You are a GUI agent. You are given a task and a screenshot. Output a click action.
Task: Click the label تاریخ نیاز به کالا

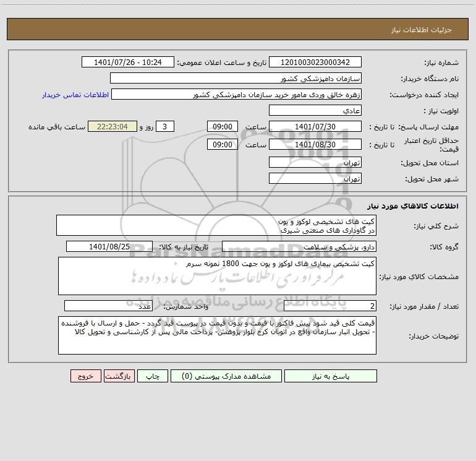click(184, 247)
